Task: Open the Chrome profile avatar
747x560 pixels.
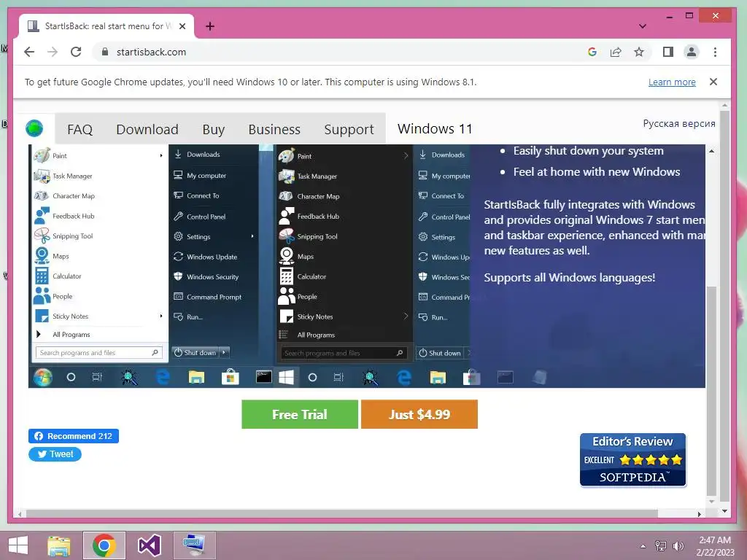Action: click(x=692, y=52)
